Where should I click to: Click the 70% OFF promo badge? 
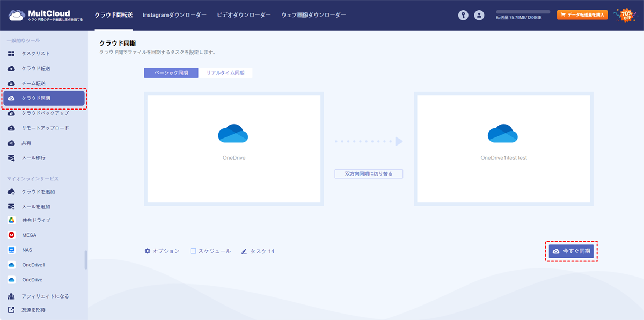tap(626, 15)
